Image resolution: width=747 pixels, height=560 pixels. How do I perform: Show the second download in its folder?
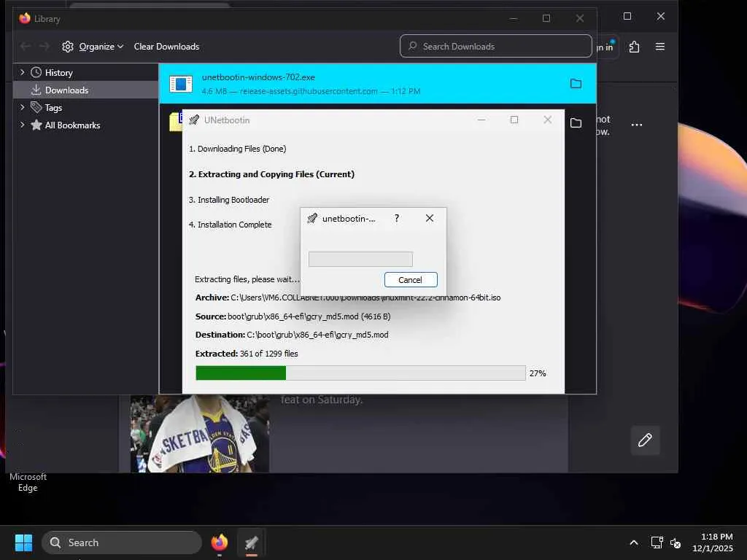click(x=576, y=122)
